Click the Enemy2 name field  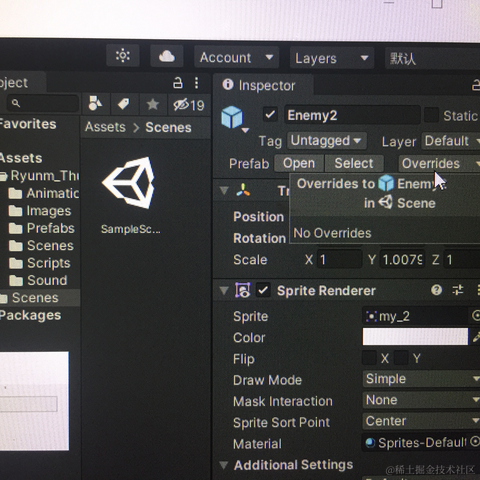[352, 115]
